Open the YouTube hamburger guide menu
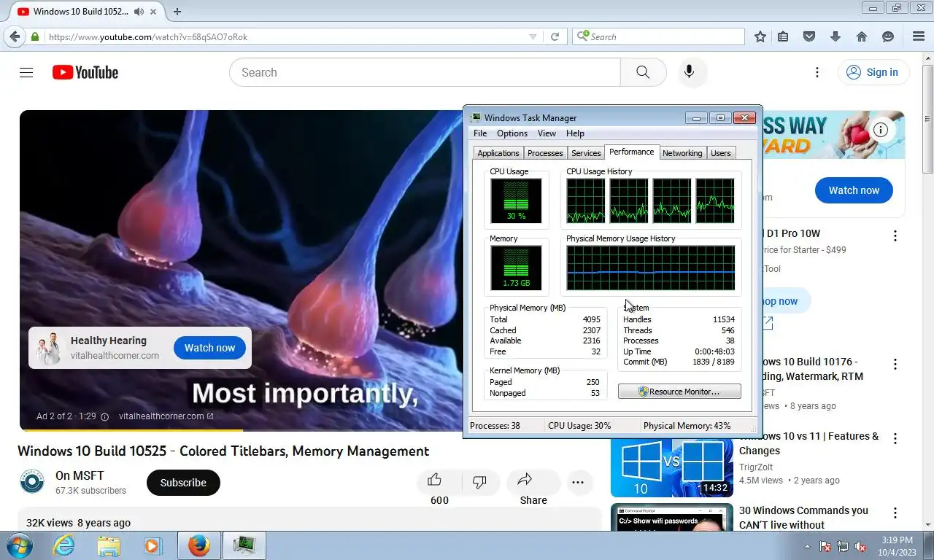 point(26,72)
